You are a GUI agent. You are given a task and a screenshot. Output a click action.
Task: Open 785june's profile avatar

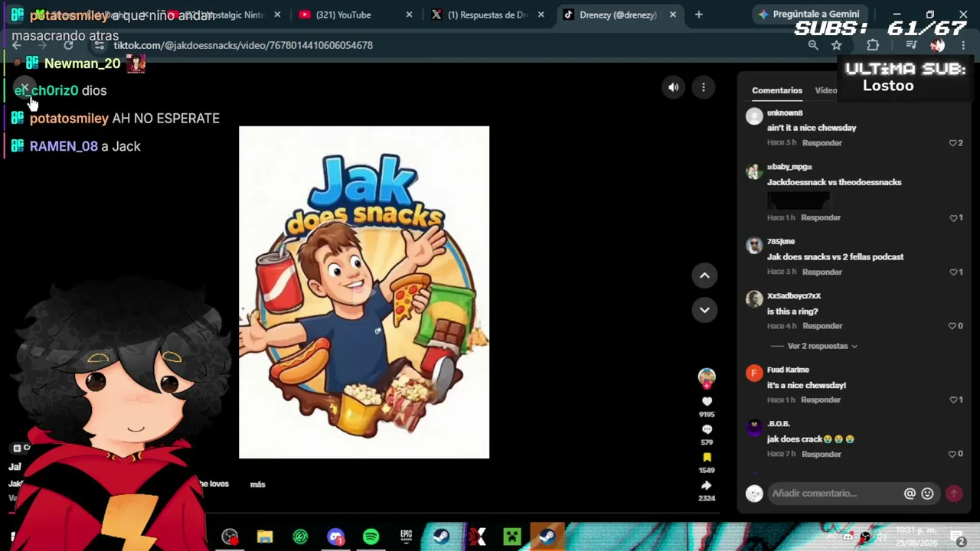pos(754,245)
